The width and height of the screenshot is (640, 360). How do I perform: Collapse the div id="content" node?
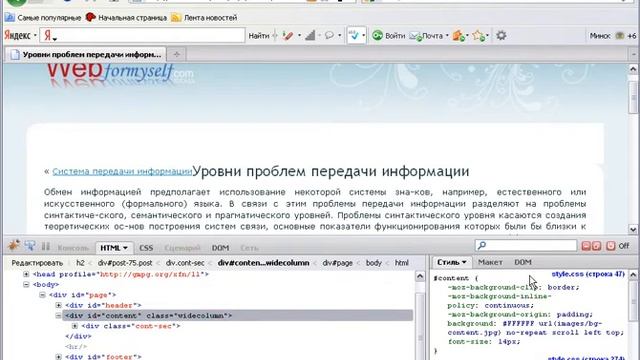click(x=58, y=316)
